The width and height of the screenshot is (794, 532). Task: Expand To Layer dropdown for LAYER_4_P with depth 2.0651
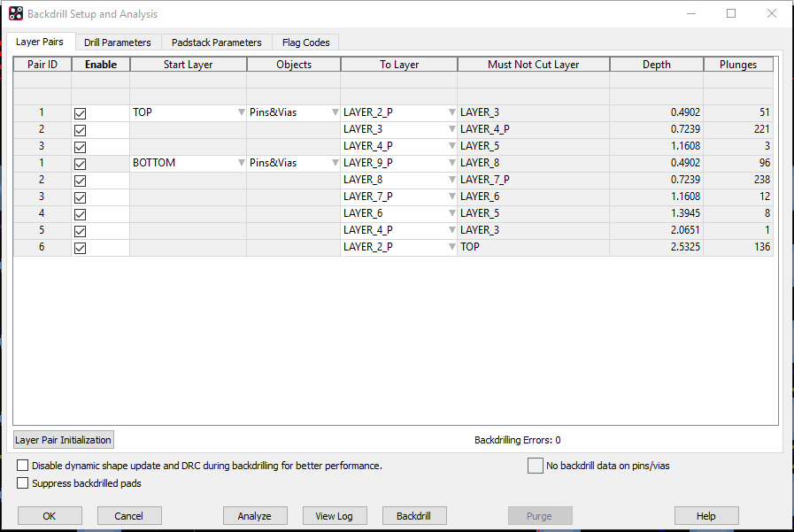(451, 230)
